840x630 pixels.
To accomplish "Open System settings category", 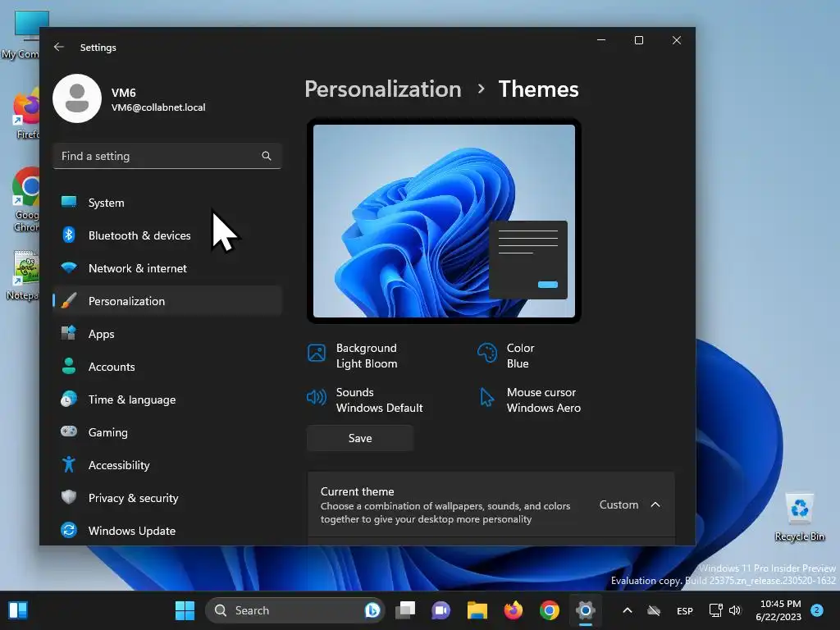I will (x=167, y=203).
